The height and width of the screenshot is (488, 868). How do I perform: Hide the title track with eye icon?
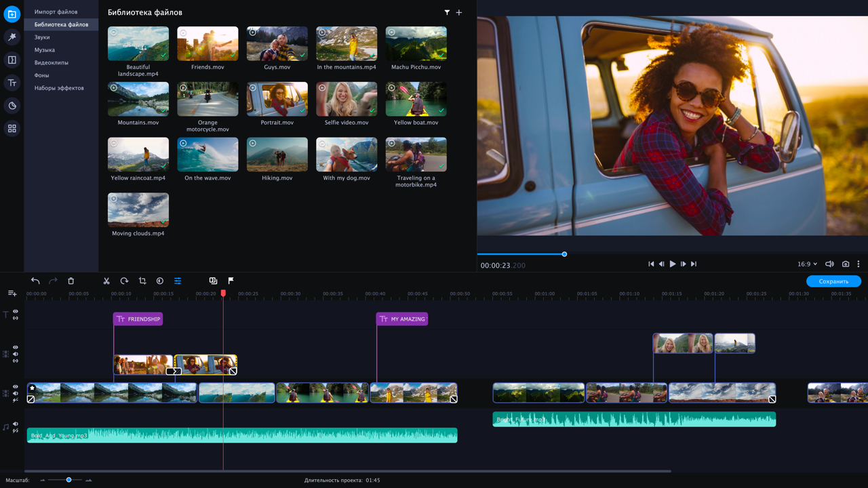(x=16, y=312)
